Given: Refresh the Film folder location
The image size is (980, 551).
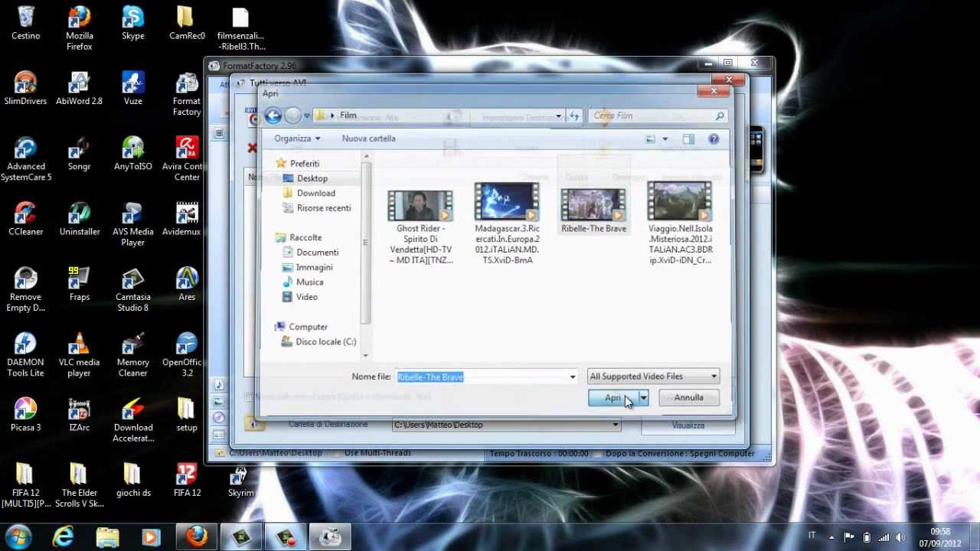Looking at the screenshot, I should 575,116.
